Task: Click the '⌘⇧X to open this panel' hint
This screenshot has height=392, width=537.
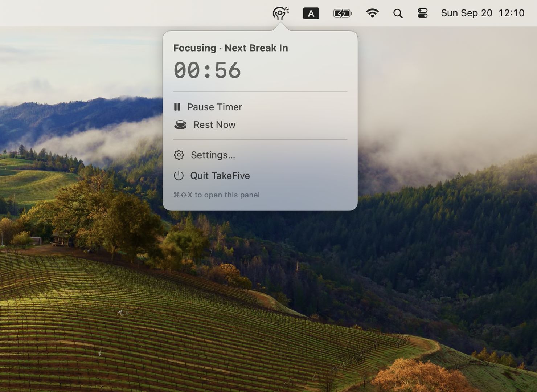Action: (217, 195)
